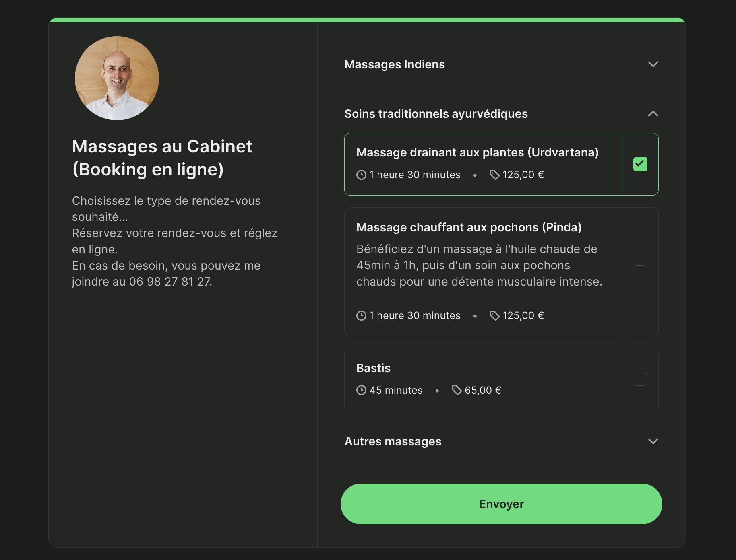
Task: Click the price tag icon on Bastis card
Action: pyautogui.click(x=457, y=390)
